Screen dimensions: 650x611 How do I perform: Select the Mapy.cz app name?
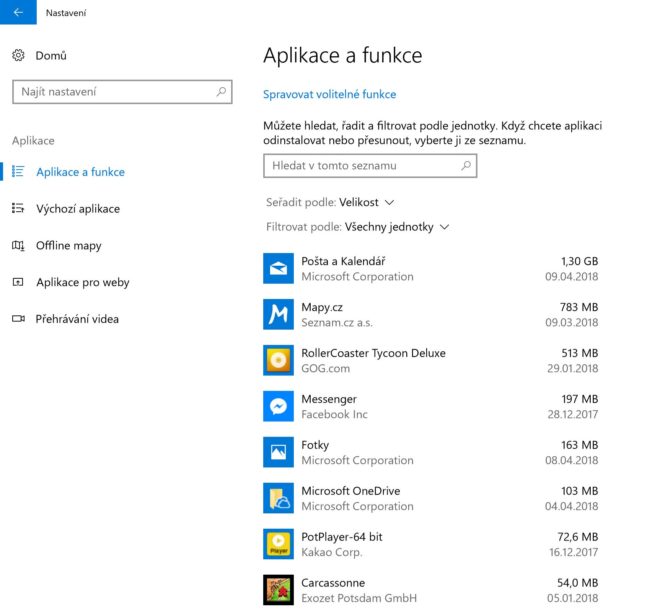pyautogui.click(x=322, y=307)
